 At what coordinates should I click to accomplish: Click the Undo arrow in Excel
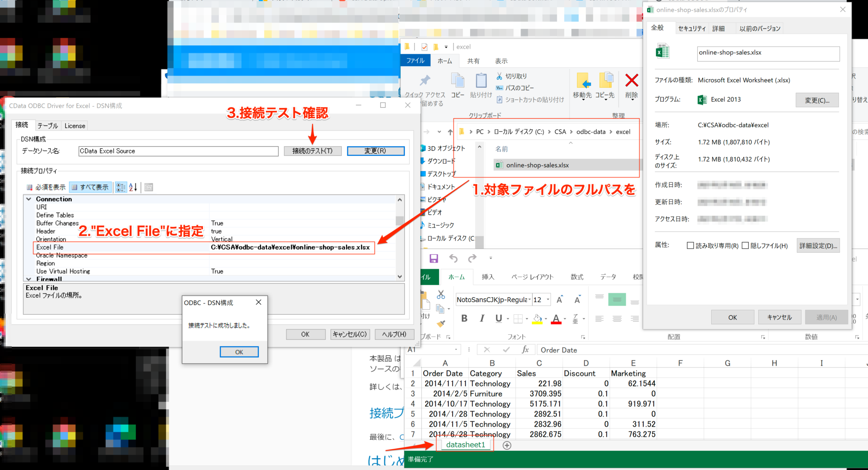453,259
